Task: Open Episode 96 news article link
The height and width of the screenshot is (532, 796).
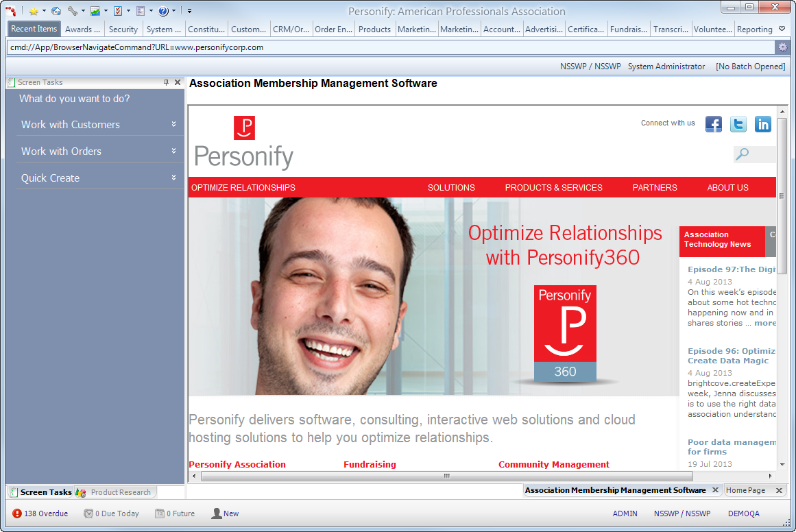Action: (732, 355)
